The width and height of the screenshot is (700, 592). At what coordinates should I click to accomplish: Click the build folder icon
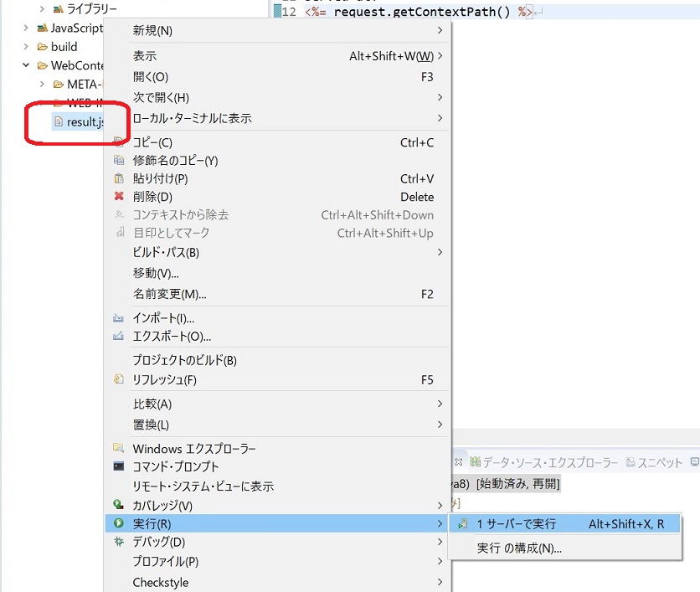(x=43, y=46)
